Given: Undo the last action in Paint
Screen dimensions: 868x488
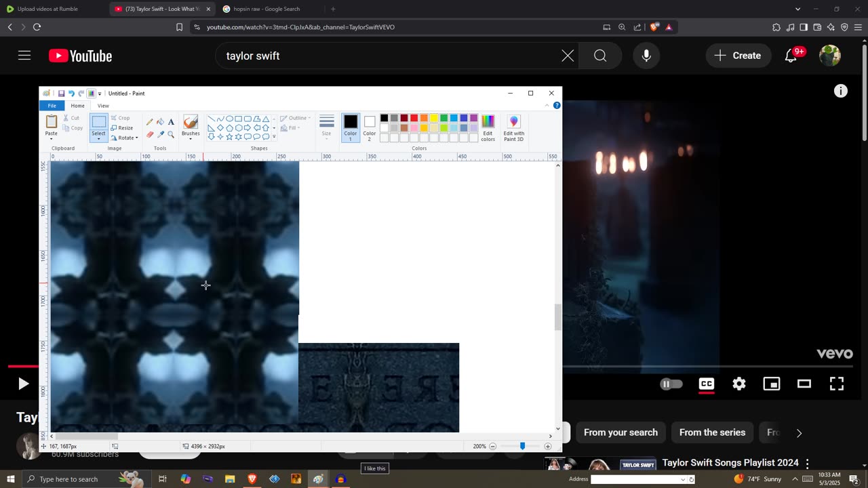Looking at the screenshot, I should point(71,94).
